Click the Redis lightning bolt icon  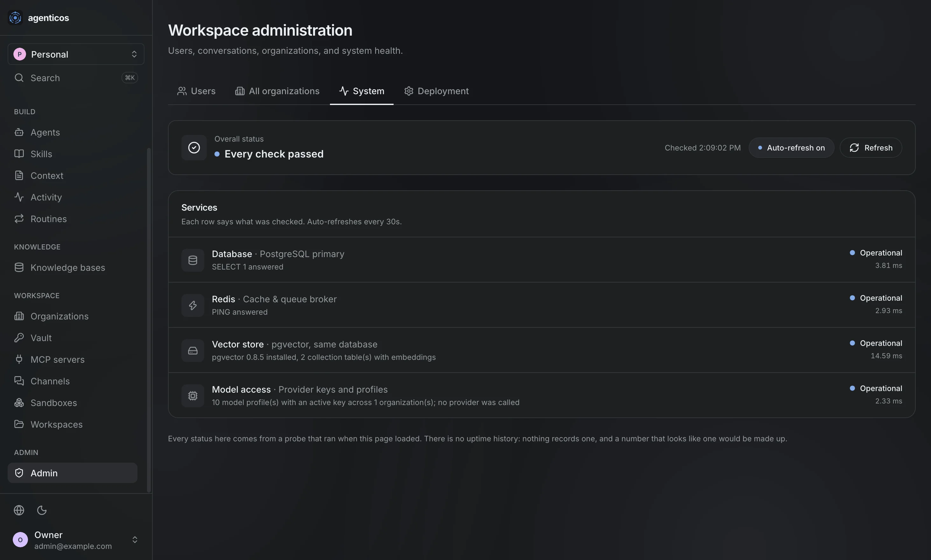pos(193,305)
